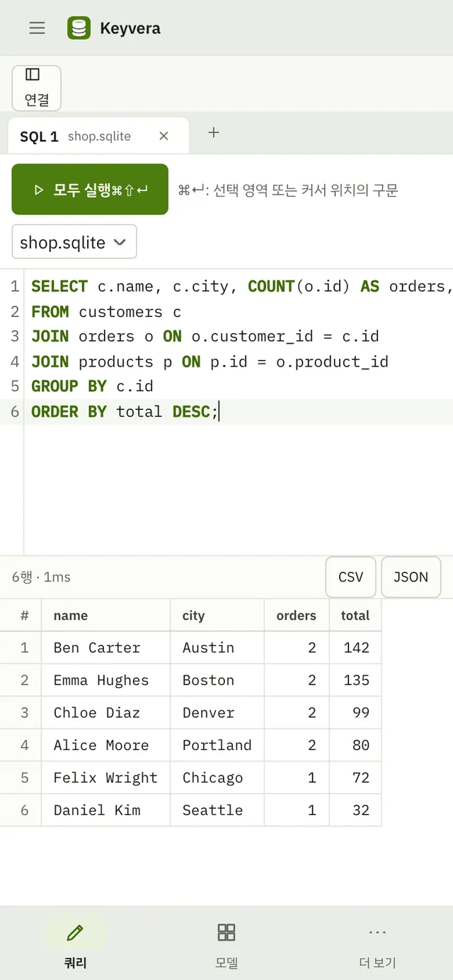Click the Austin city cell
Screen dimensions: 453x980
[x=217, y=647]
